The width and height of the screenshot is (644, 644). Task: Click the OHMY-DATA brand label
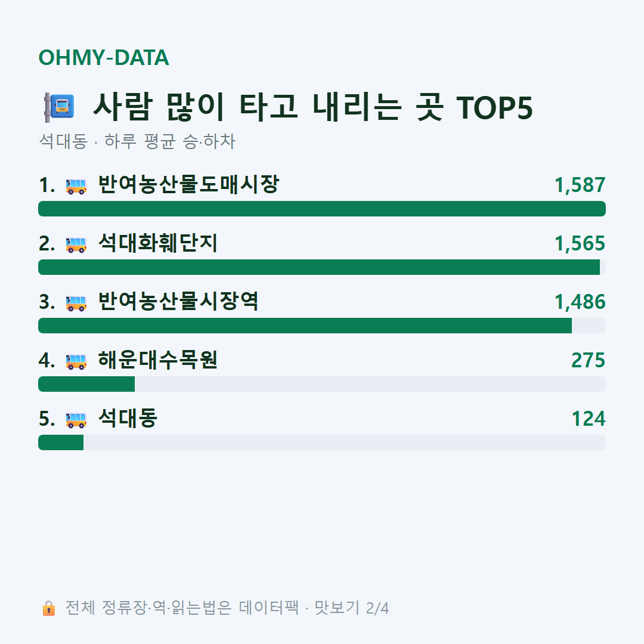tap(104, 57)
